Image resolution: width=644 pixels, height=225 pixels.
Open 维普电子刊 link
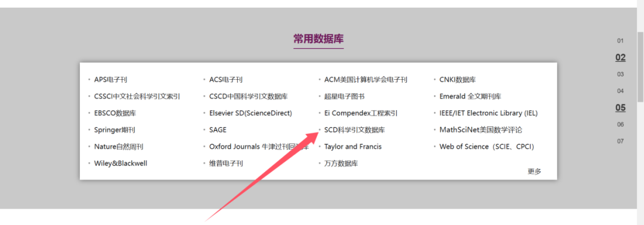(x=226, y=164)
